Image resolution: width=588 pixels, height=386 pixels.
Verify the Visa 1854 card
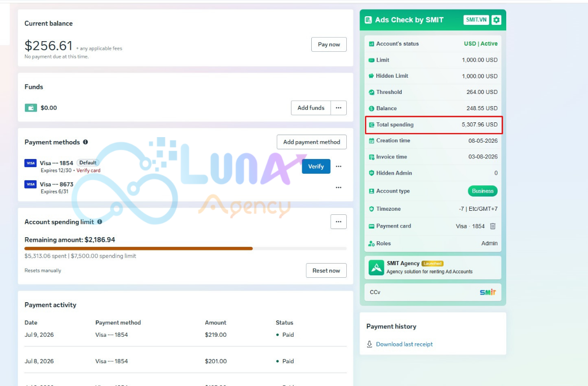pyautogui.click(x=316, y=166)
